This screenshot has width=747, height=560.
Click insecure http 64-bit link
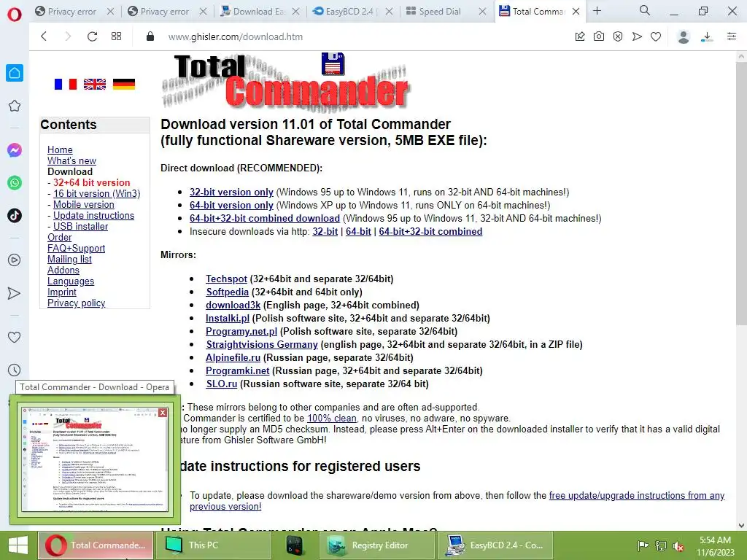tap(358, 231)
